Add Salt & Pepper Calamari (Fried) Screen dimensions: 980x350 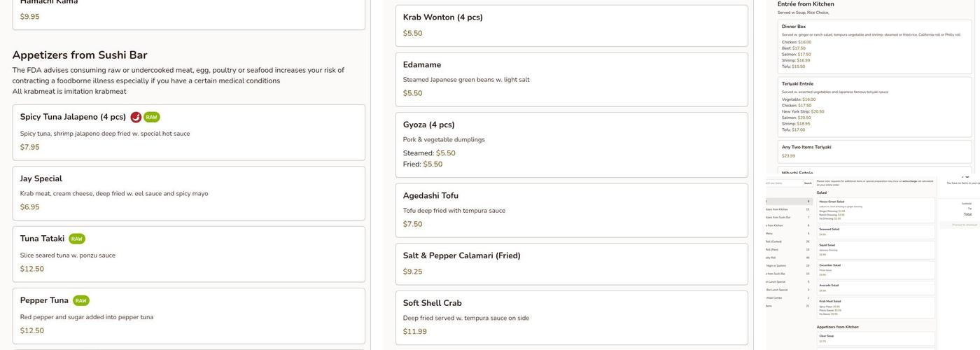pos(571,263)
